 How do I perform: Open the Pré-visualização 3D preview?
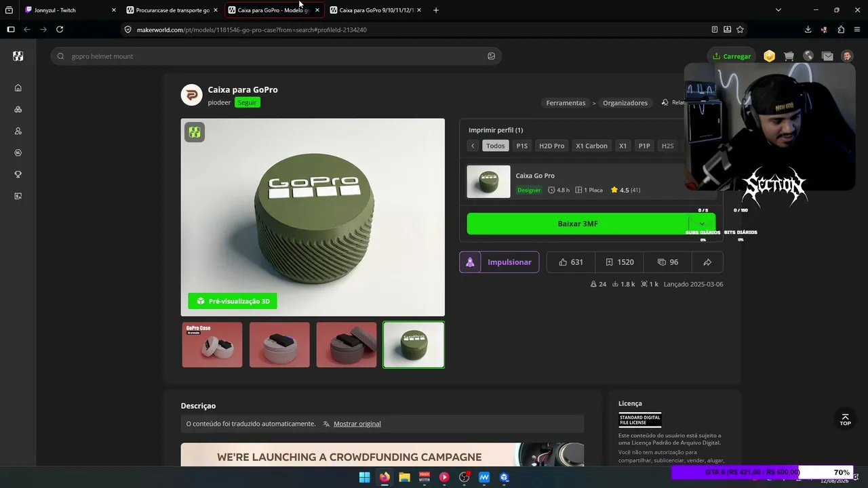(233, 301)
